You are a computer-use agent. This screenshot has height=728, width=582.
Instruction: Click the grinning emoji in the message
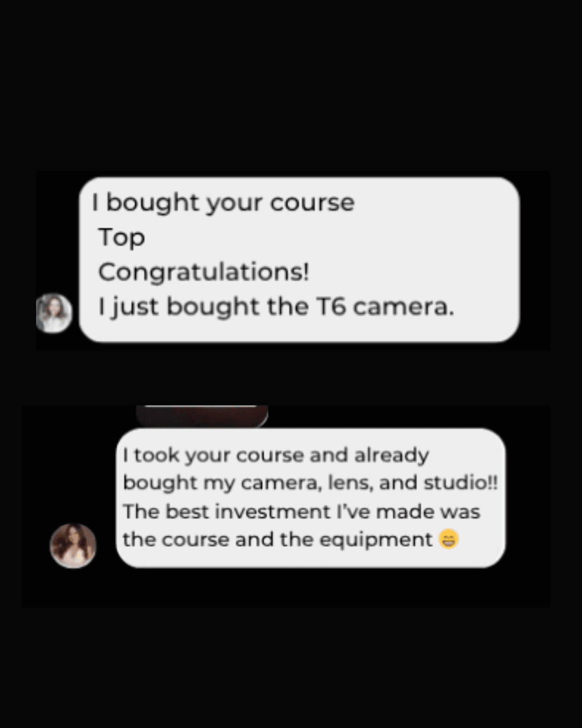(448, 539)
